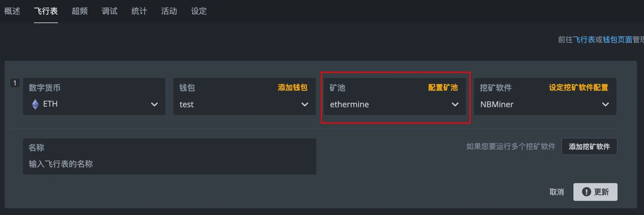Image resolution: width=644 pixels, height=215 pixels.
Task: Expand the 数字货币 coin dropdown chevron
Action: coord(154,105)
